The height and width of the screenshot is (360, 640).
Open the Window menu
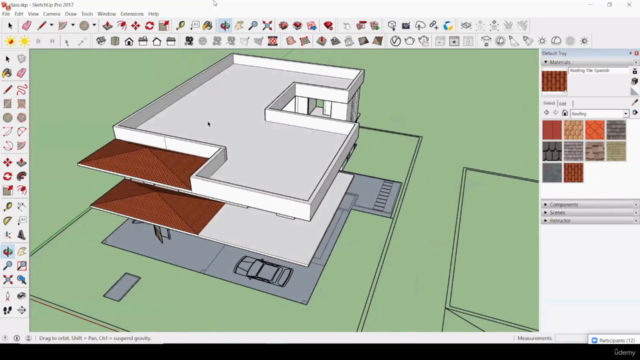[x=107, y=14]
